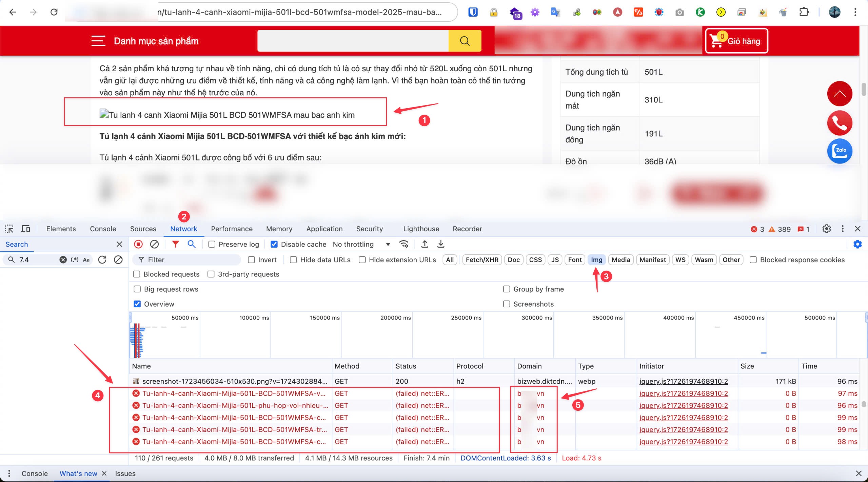Screen dimensions: 868x482
Task: Click the site search input box
Action: (x=353, y=41)
